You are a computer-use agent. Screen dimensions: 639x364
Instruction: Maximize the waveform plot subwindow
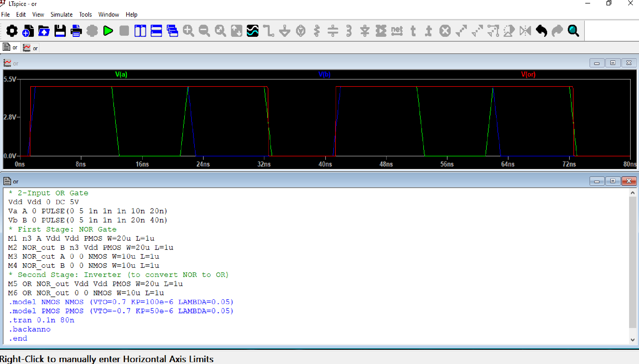coord(613,63)
